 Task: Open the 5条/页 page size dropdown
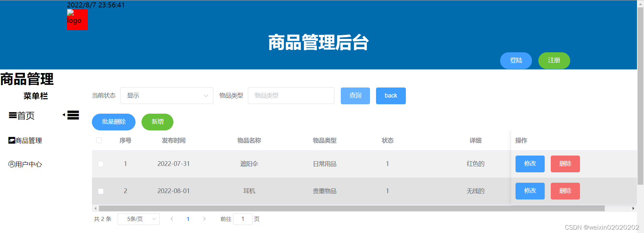(139, 219)
